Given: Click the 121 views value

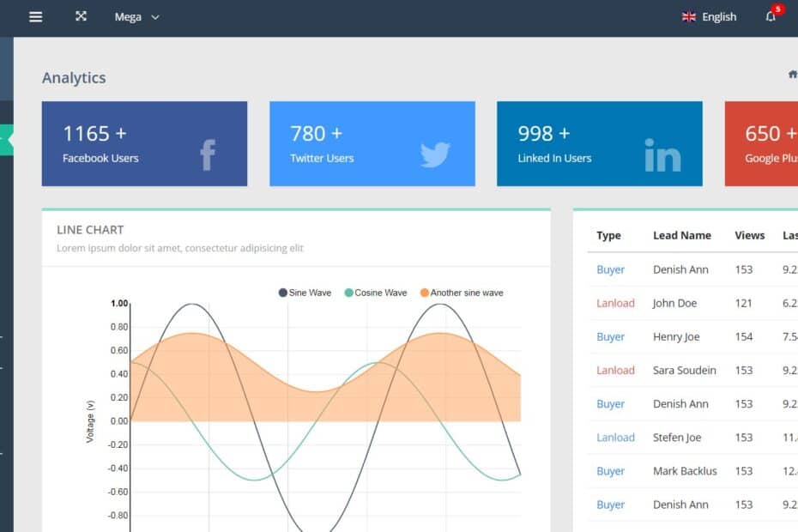Looking at the screenshot, I should coord(743,303).
